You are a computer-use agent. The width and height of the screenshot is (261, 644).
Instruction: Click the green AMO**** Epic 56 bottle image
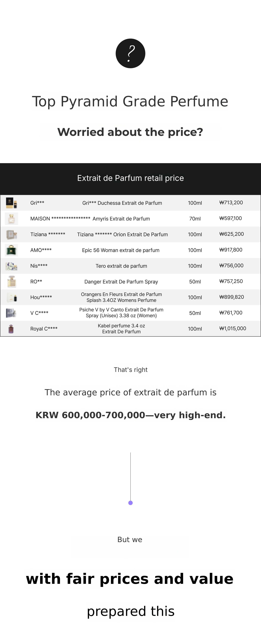pyautogui.click(x=12, y=250)
